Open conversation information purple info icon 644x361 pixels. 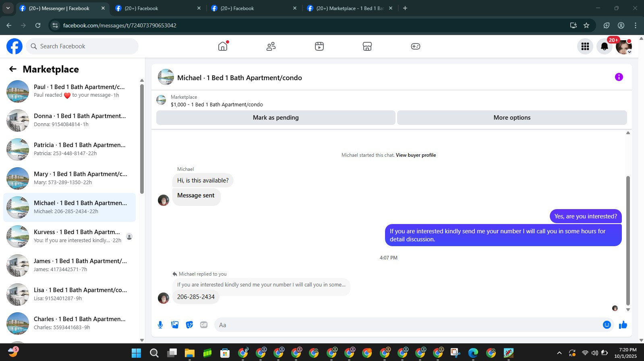click(x=619, y=77)
